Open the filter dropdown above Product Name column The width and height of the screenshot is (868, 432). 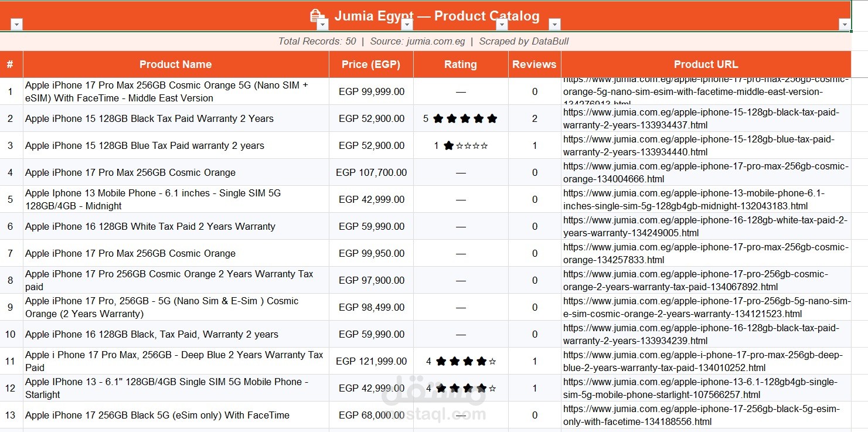pyautogui.click(x=322, y=24)
